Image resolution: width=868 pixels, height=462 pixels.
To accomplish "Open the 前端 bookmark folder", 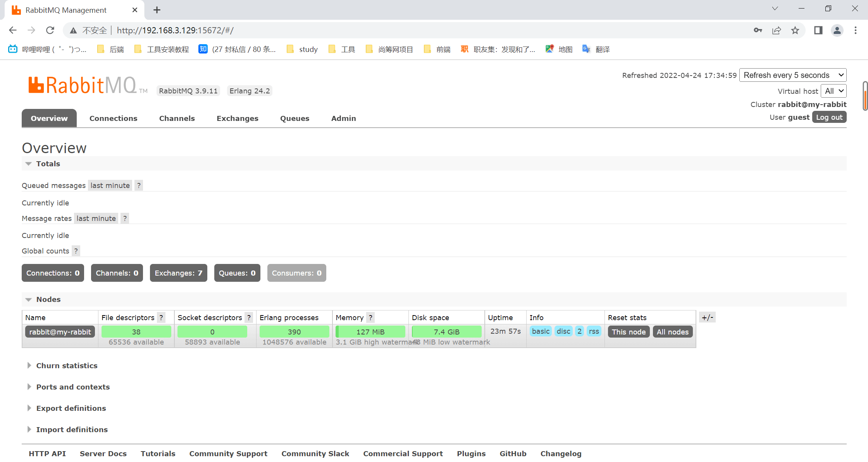I will (437, 49).
